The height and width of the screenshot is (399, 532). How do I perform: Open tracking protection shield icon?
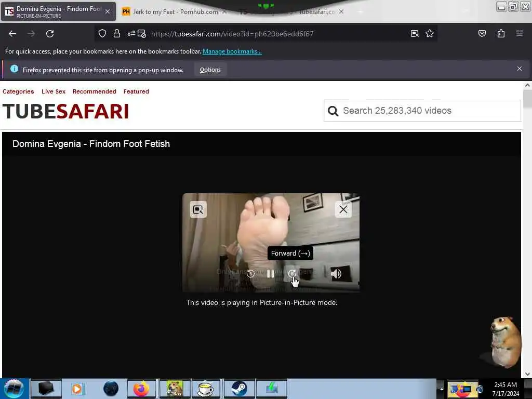point(102,34)
